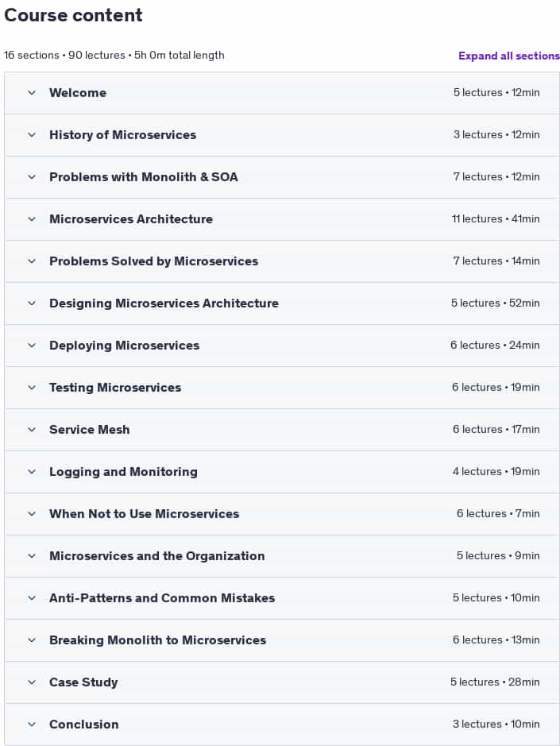Open Microservices and the Organization section title

(157, 555)
